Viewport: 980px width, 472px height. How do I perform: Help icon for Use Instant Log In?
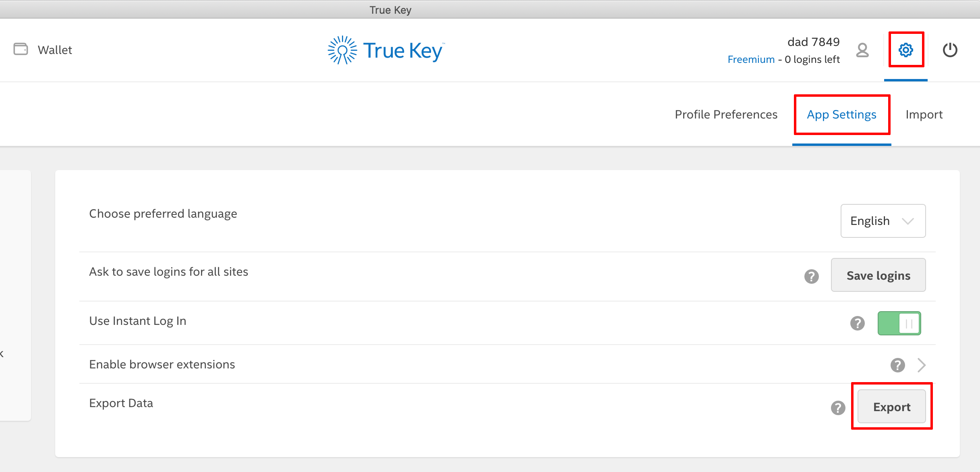(857, 323)
